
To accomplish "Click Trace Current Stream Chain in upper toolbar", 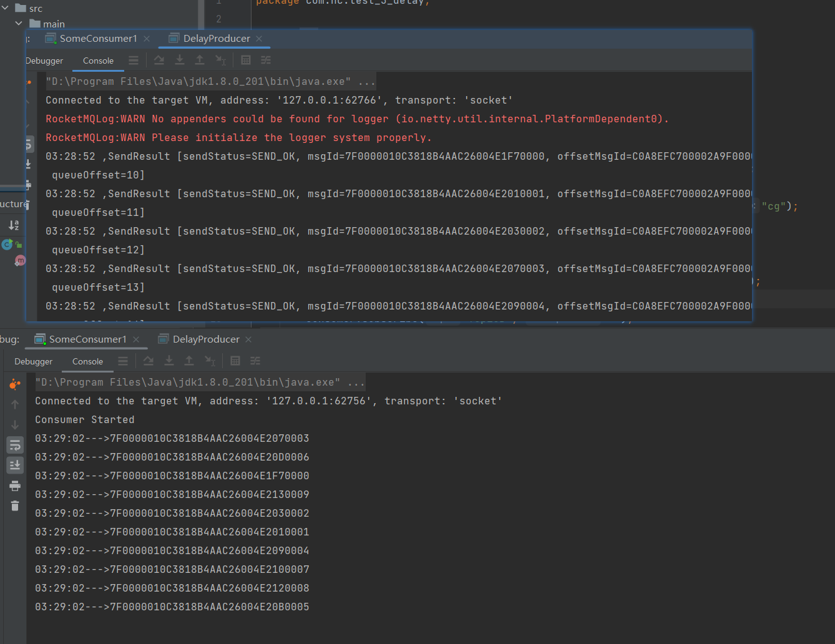I will tap(266, 60).
